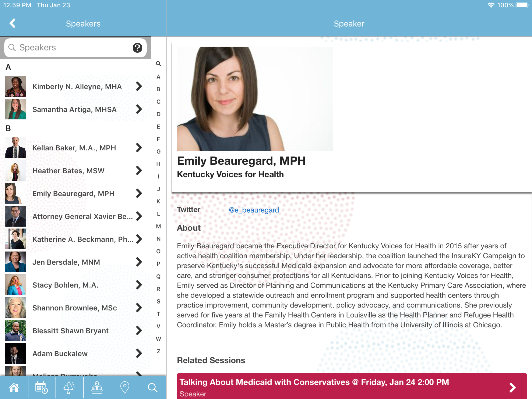Select Samantha Artiga, MHSA name
The image size is (532, 399).
pyautogui.click(x=74, y=109)
